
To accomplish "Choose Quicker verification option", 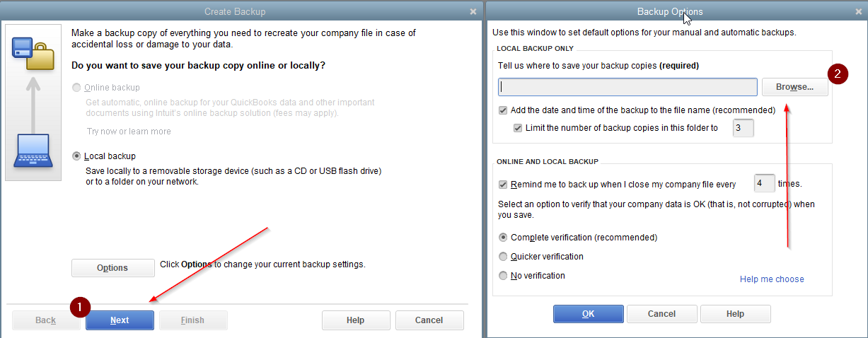I will coord(503,257).
